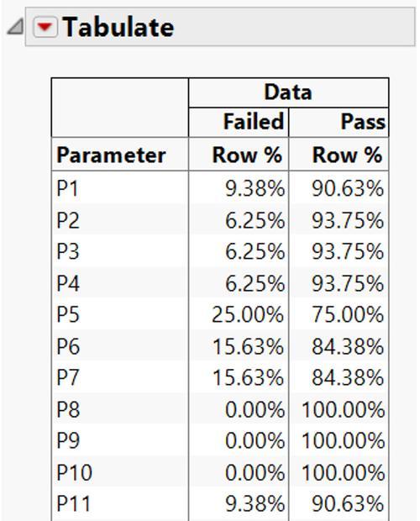The image size is (420, 521).
Task: Click the Tabulate title bar
Action: coord(220,27)
